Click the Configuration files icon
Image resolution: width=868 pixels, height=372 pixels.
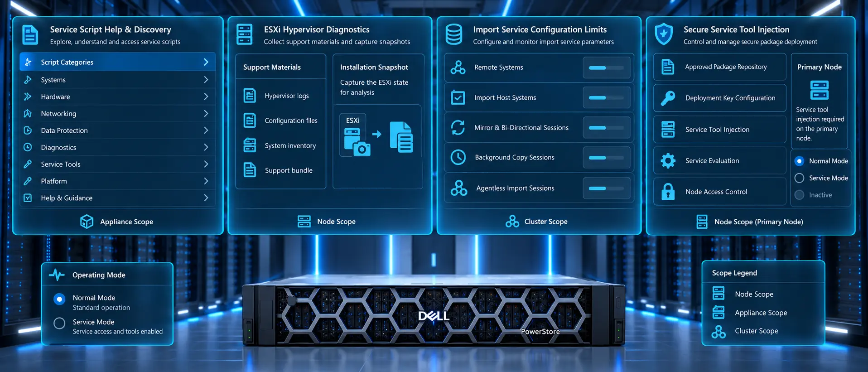250,121
